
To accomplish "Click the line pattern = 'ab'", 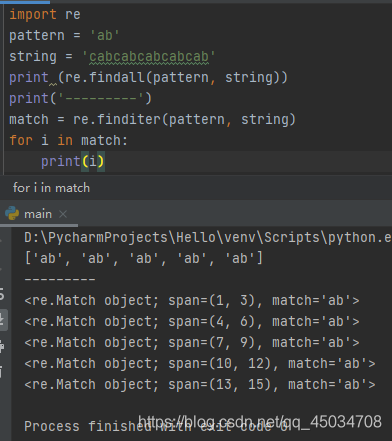I will tap(64, 35).
